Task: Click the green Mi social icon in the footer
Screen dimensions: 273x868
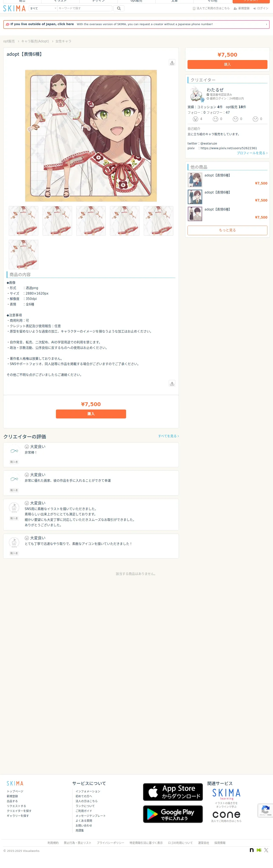Action: (259, 850)
